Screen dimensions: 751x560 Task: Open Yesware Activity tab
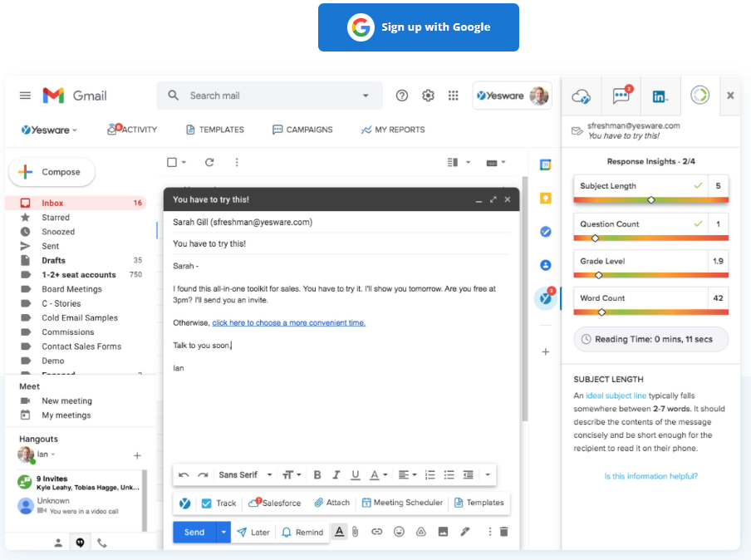point(132,130)
